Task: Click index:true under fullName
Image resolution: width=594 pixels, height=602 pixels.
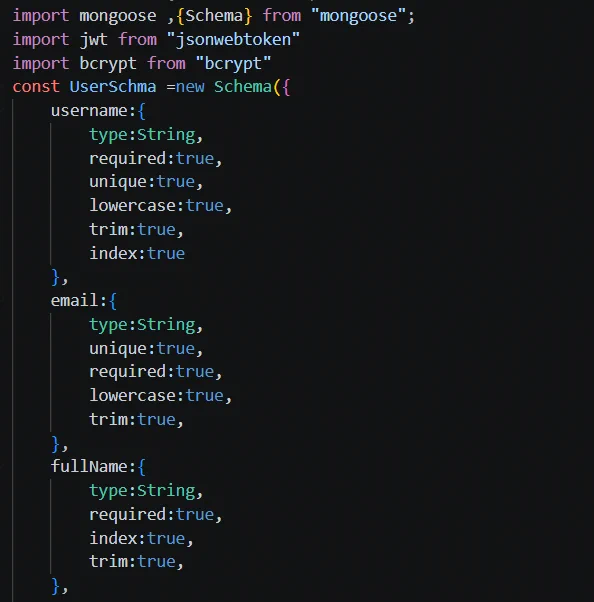Action: pyautogui.click(x=137, y=539)
